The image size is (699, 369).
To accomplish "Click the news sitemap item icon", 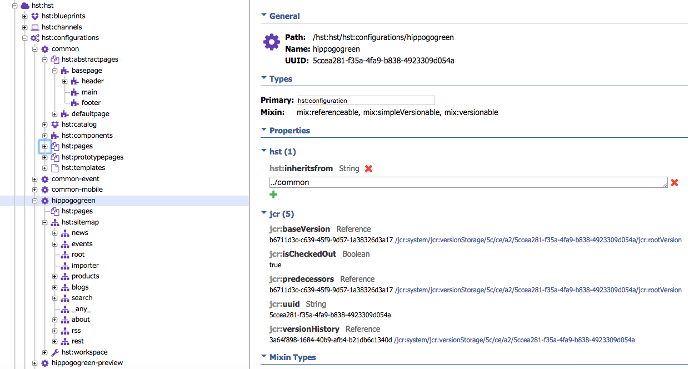I will pyautogui.click(x=65, y=233).
